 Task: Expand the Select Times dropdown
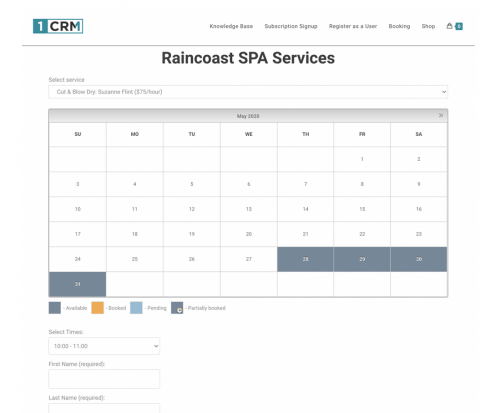pyautogui.click(x=104, y=346)
